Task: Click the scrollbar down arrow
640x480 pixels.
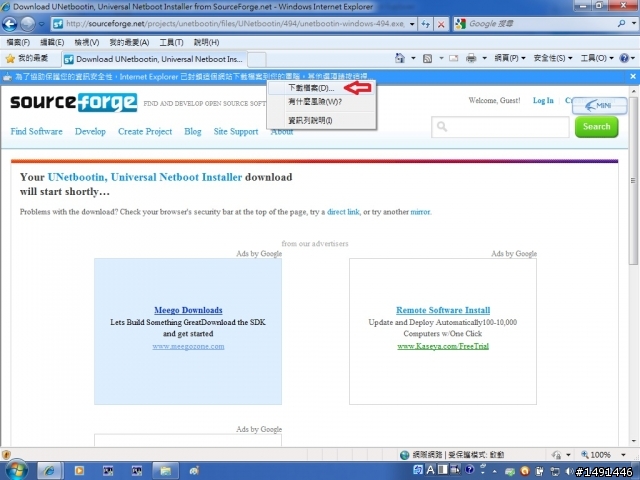Action: (633, 441)
